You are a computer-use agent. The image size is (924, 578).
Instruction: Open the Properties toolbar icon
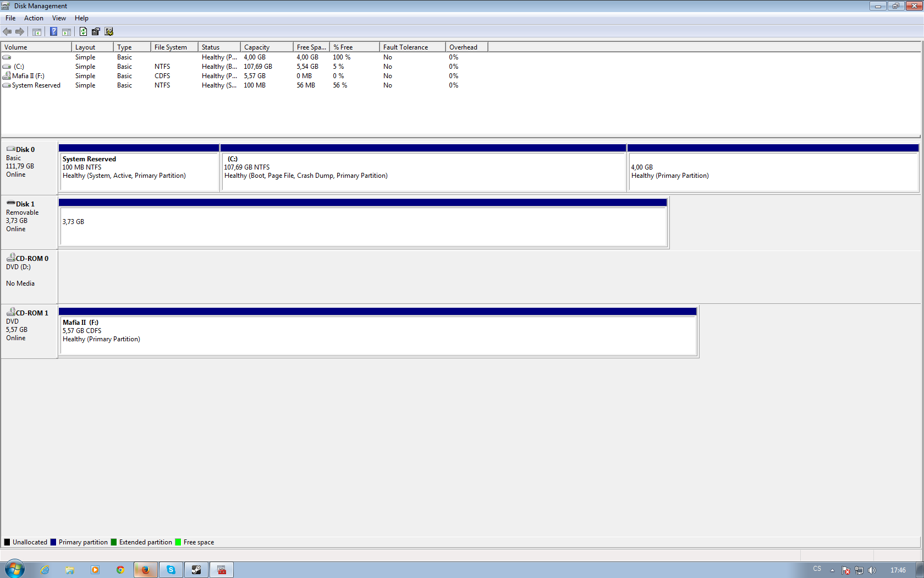pyautogui.click(x=96, y=32)
